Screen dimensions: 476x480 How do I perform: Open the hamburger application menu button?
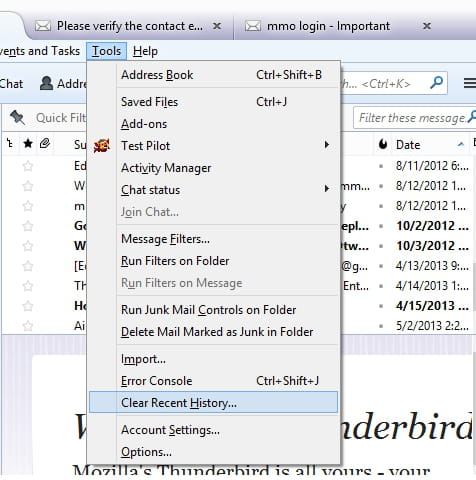point(469,83)
